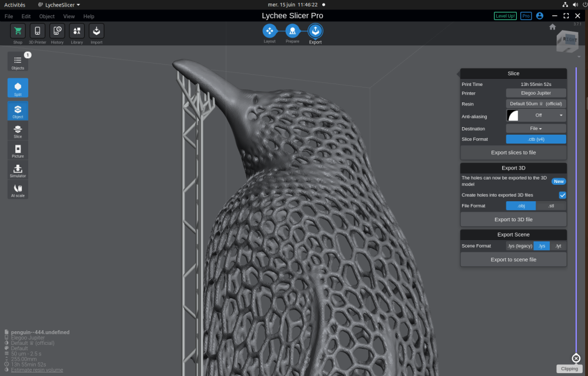Click the Estimate resin volume link
This screenshot has height=376, width=588.
(x=36, y=370)
